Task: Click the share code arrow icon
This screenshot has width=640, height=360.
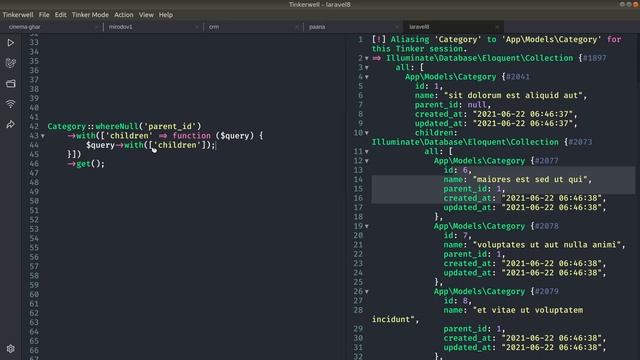Action: click(11, 124)
